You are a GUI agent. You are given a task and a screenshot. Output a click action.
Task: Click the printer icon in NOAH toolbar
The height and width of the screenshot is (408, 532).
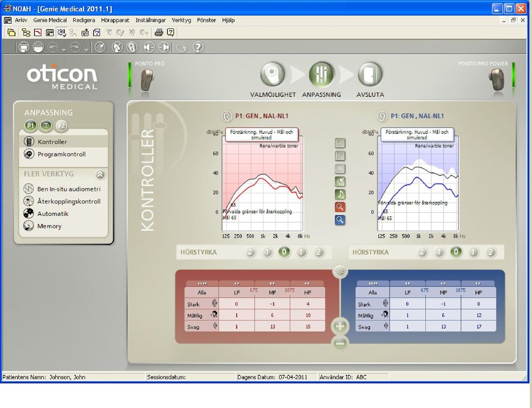[x=158, y=33]
